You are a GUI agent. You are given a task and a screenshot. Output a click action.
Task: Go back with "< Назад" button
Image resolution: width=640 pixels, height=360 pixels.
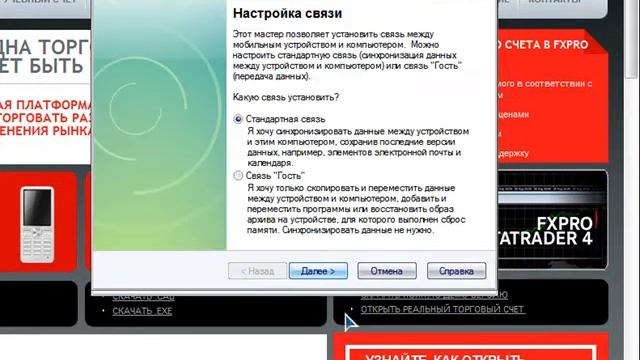pyautogui.click(x=258, y=271)
